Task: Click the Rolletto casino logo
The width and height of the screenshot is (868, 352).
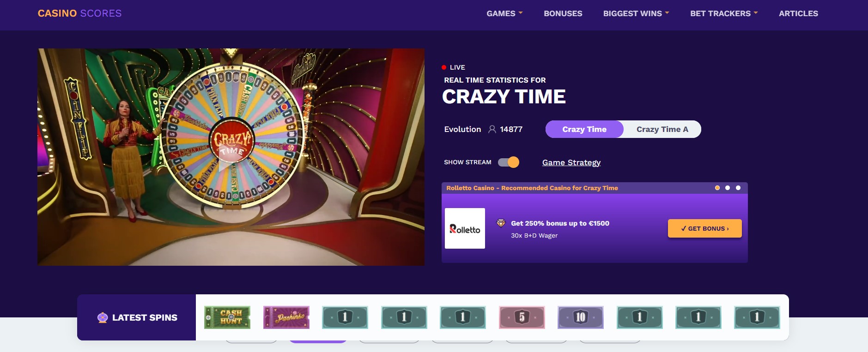Action: (x=465, y=228)
